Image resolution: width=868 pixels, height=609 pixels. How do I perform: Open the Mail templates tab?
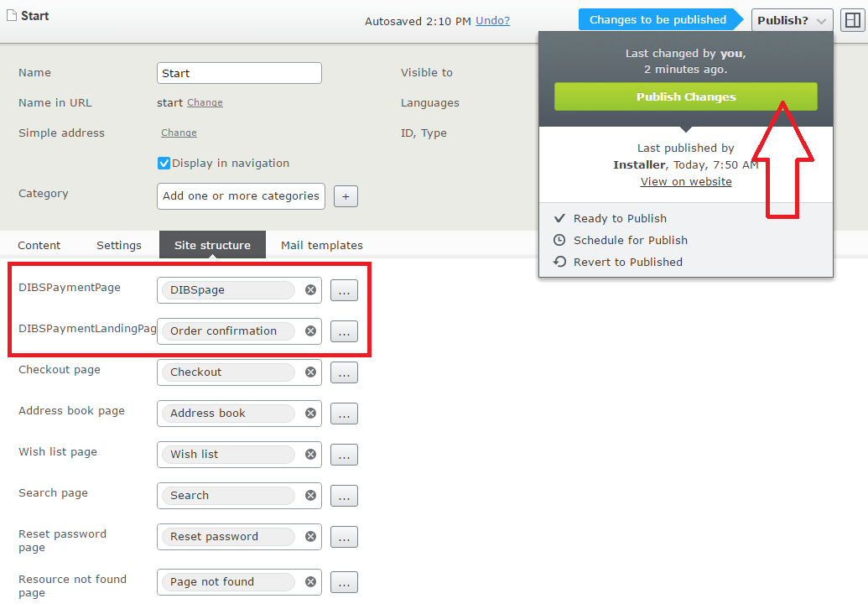[x=321, y=245]
